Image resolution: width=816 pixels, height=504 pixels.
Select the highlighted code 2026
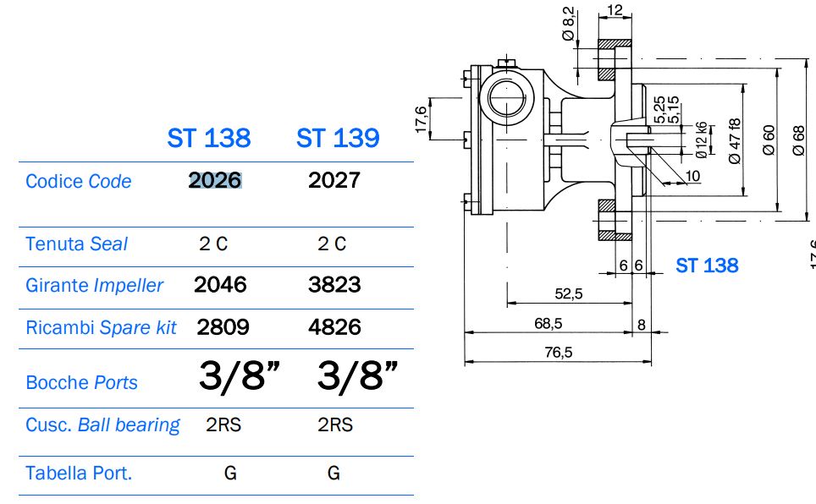coord(215,180)
